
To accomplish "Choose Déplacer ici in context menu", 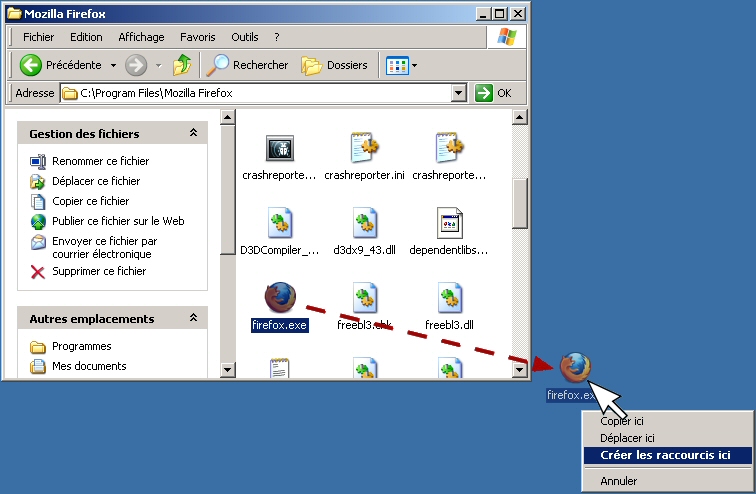I will click(668, 438).
